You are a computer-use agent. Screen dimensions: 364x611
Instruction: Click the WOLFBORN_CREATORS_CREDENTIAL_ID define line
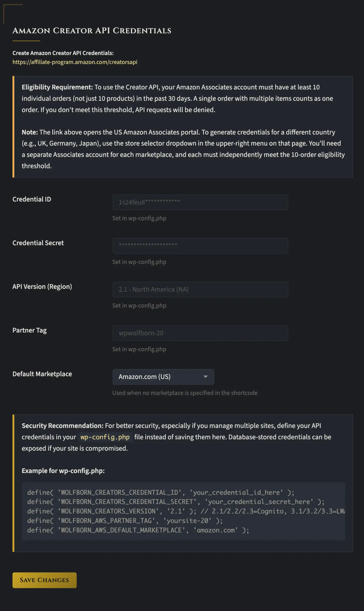pos(161,493)
